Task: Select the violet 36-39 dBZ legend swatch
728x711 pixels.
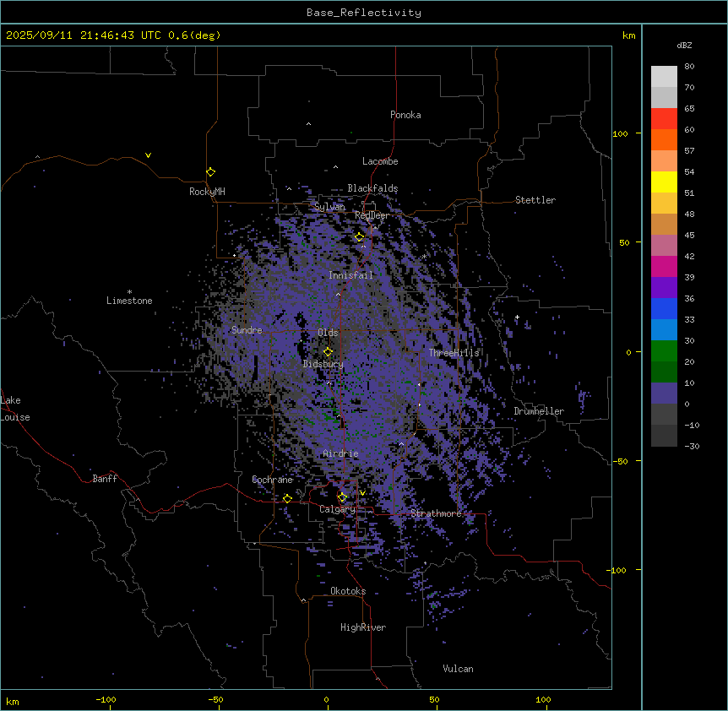Action: pos(664,288)
